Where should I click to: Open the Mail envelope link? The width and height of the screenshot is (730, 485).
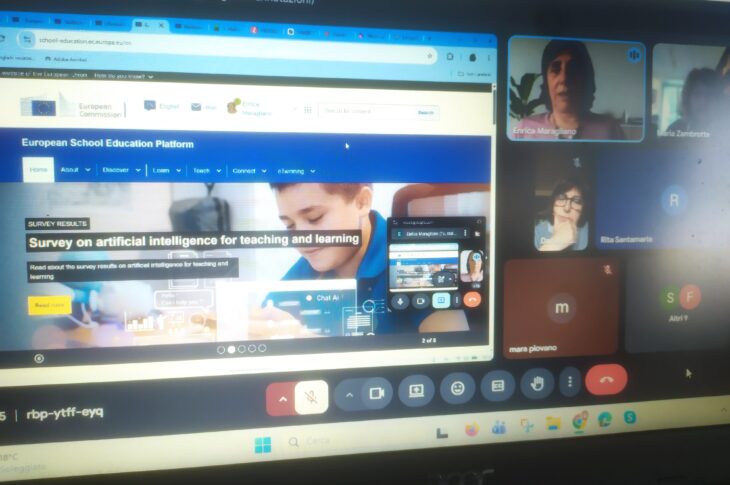tap(203, 107)
